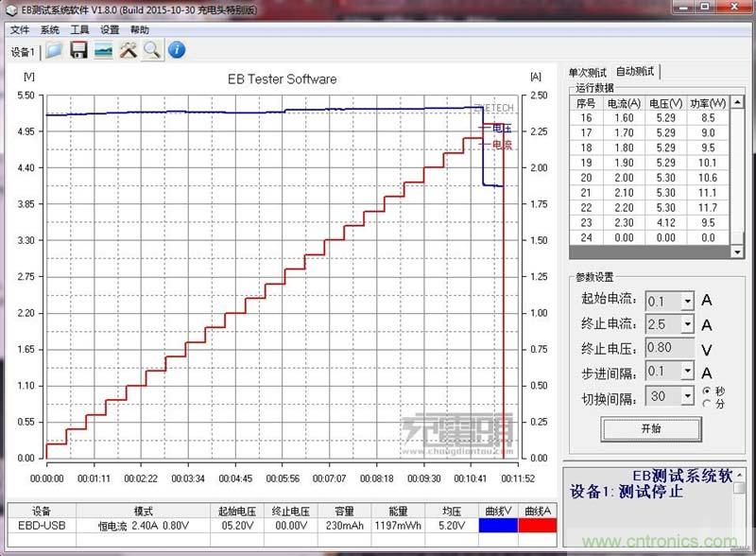Open the About info icon

click(x=177, y=50)
